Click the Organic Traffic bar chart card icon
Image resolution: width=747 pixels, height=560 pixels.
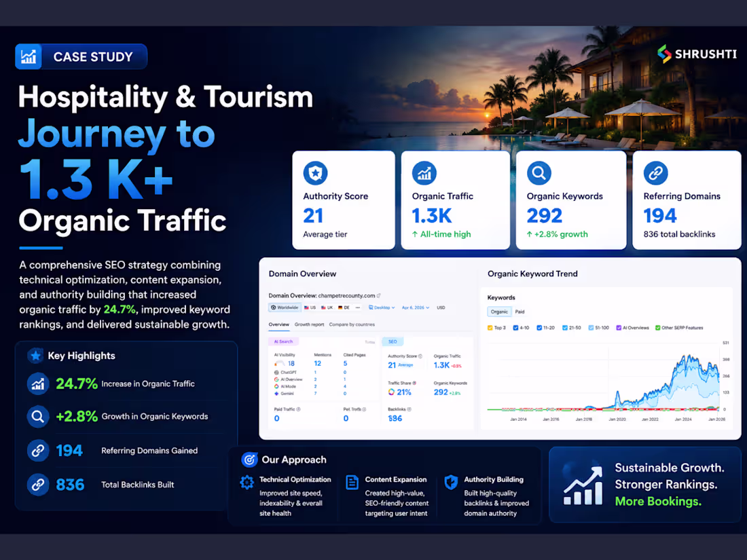point(424,173)
